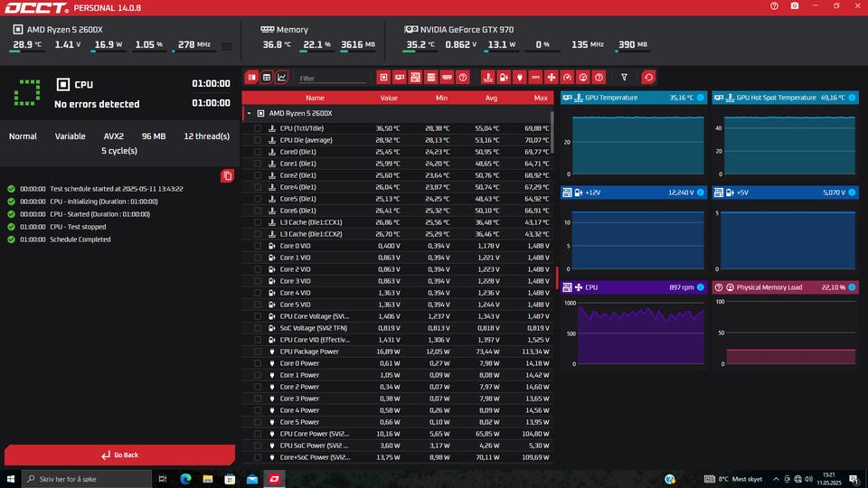The height and width of the screenshot is (488, 868).
Task: Switch to graph-only sensor view
Action: (282, 78)
